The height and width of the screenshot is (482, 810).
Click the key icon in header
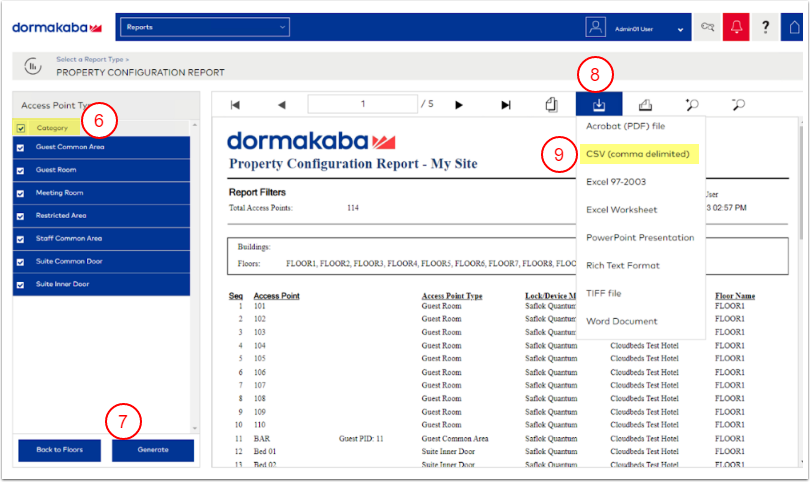[705, 28]
